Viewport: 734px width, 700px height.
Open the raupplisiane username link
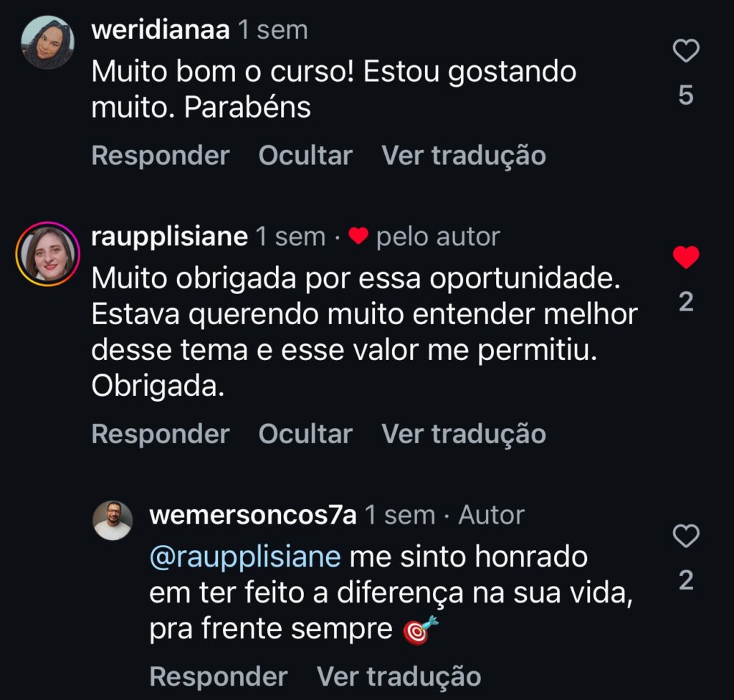(x=169, y=237)
